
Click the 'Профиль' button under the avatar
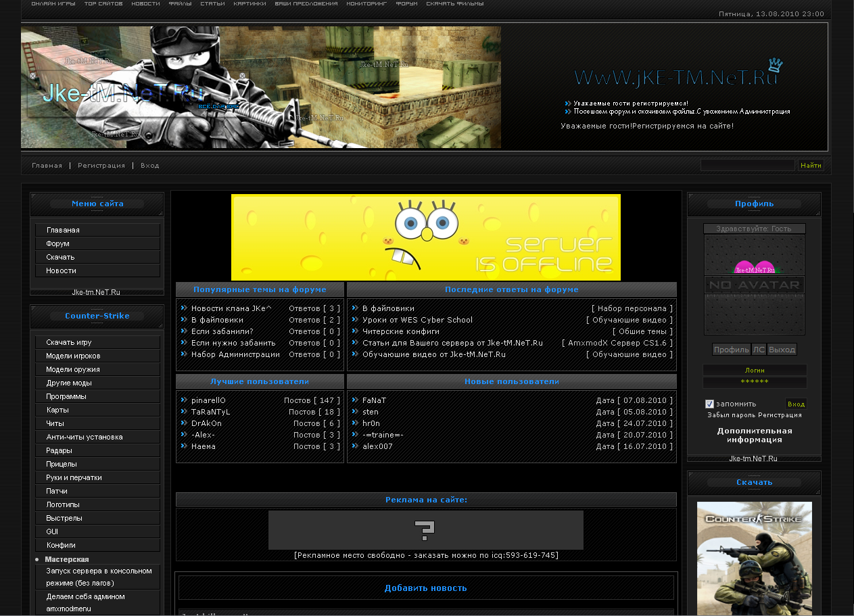click(732, 350)
